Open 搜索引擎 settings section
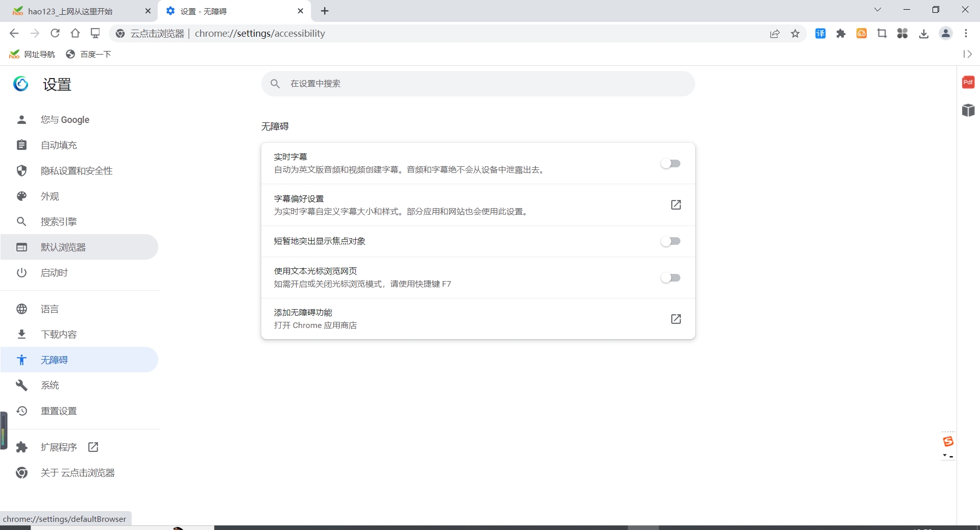This screenshot has width=980, height=530. [x=79, y=221]
